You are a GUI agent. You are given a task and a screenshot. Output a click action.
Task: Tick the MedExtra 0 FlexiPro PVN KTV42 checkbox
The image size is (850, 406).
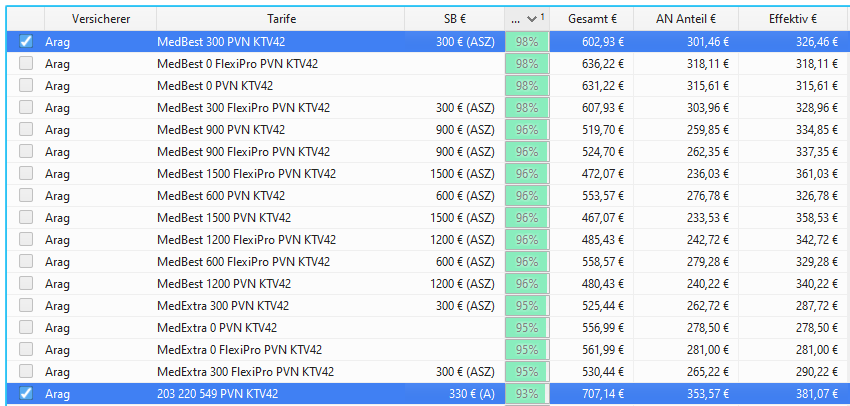[25, 349]
